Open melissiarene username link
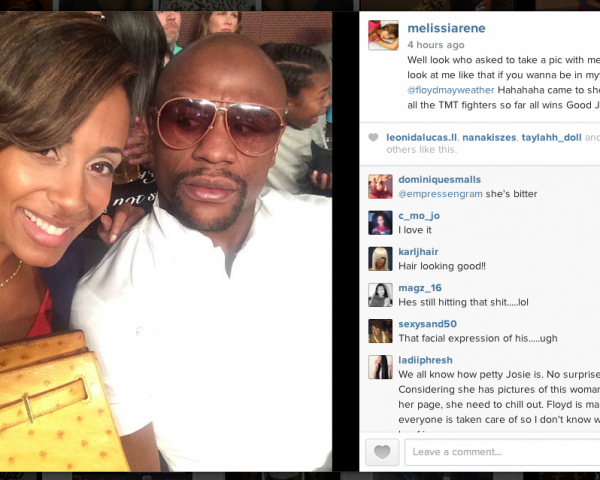This screenshot has width=600, height=480. [446, 28]
